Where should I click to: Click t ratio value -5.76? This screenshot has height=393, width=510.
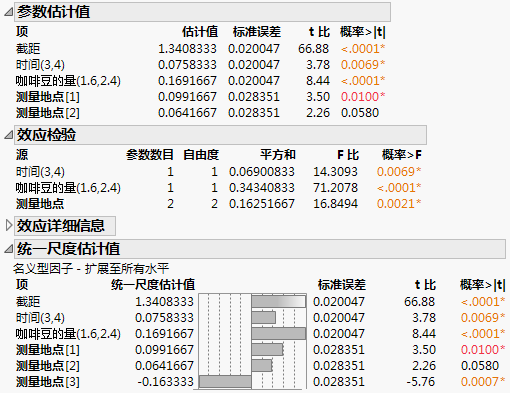point(421,382)
